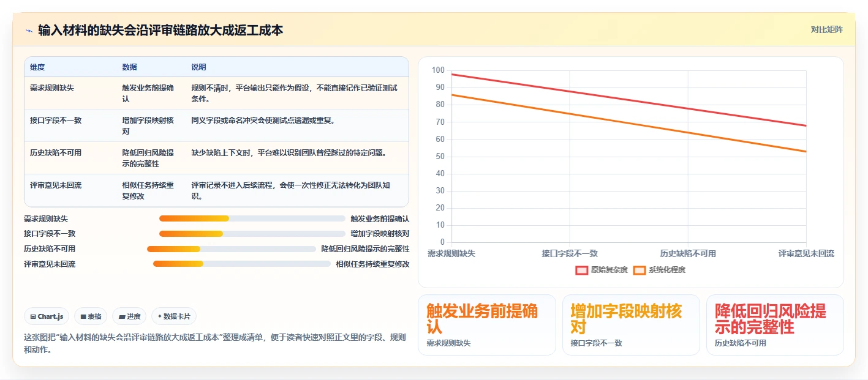The image size is (868, 380).
Task: Click the 原始复杂度 legend label
Action: click(609, 270)
